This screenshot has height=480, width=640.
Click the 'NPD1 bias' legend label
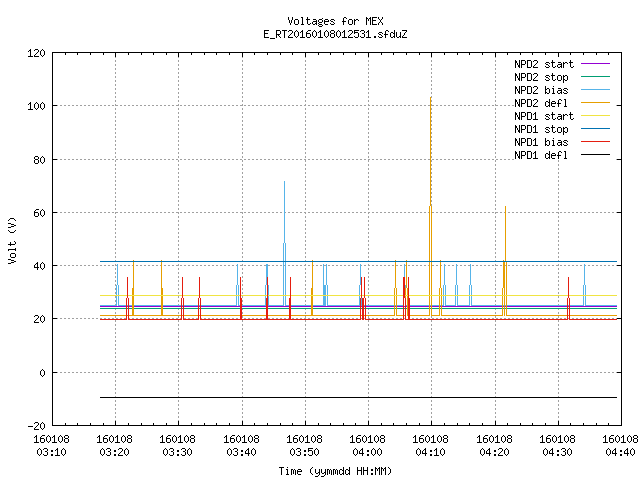point(541,142)
